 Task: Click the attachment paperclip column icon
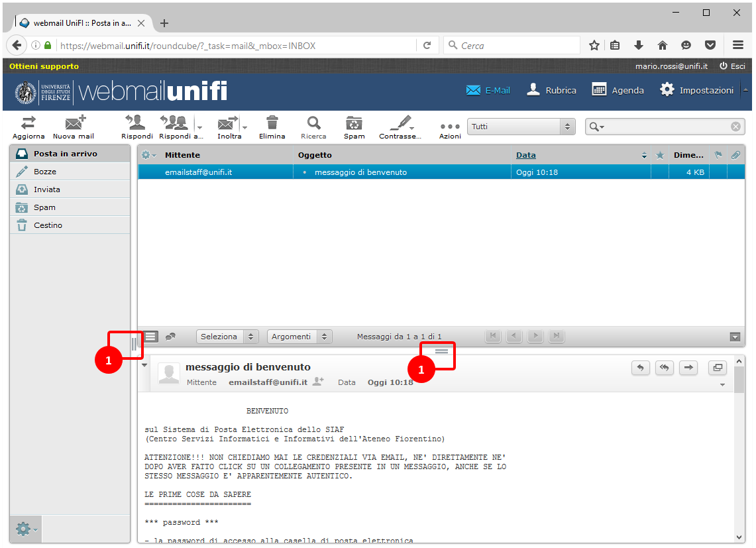click(x=735, y=155)
